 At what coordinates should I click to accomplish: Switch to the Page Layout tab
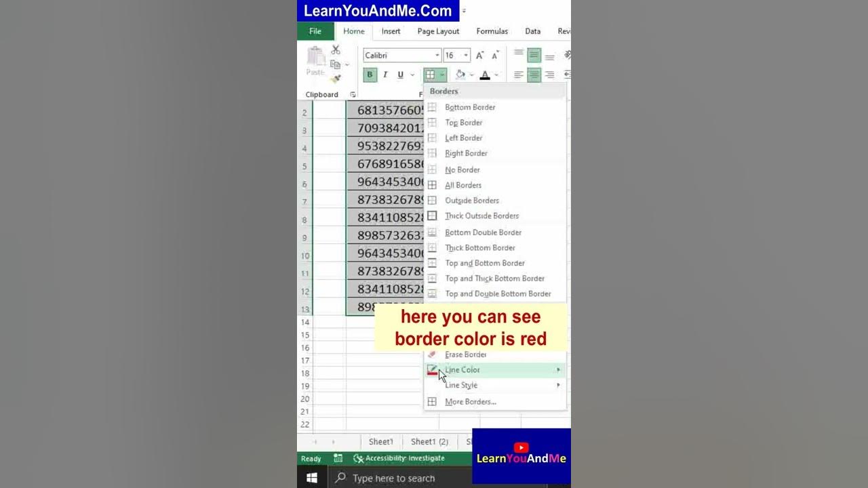pos(438,31)
